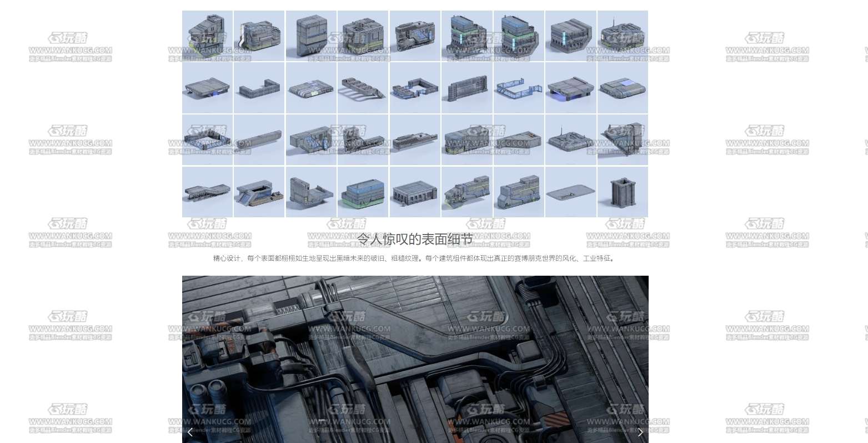Choose the flat platform with thin antenna thumbnail
The image size is (868, 443).
tap(570, 140)
